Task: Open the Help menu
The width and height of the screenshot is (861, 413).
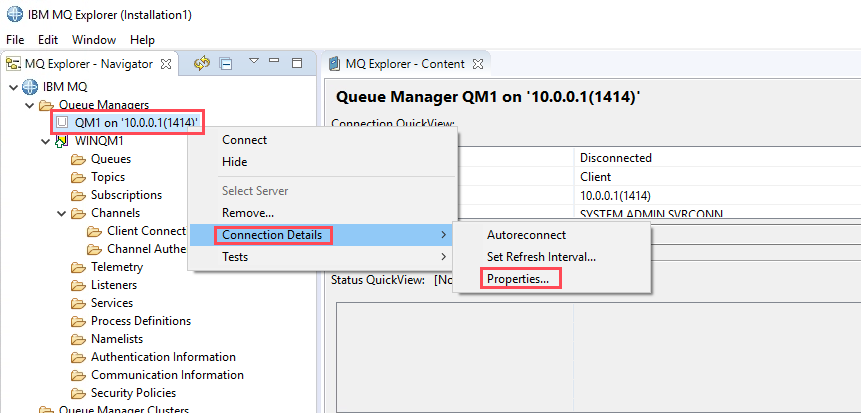Action: point(142,40)
